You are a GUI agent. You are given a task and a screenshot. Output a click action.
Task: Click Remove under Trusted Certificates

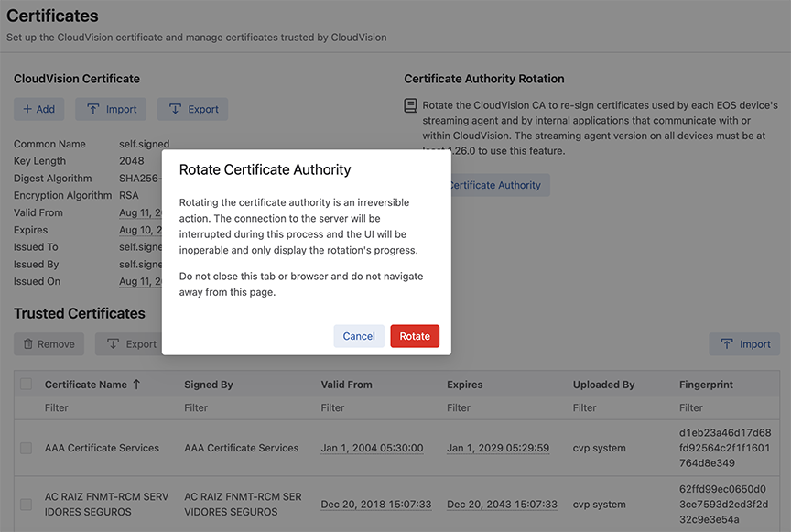pyautogui.click(x=49, y=344)
